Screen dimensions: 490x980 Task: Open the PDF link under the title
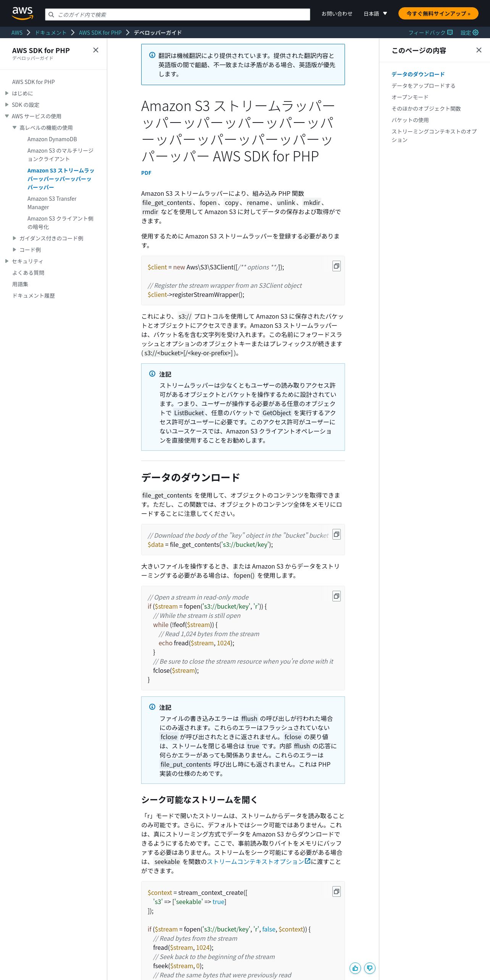146,173
